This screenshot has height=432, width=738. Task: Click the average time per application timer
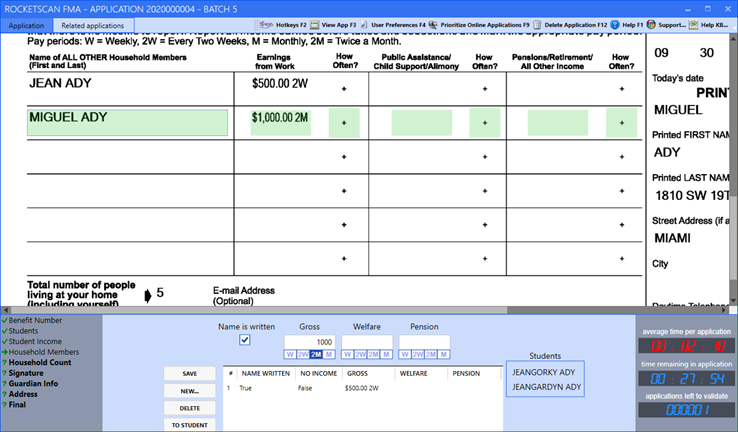[x=687, y=346]
